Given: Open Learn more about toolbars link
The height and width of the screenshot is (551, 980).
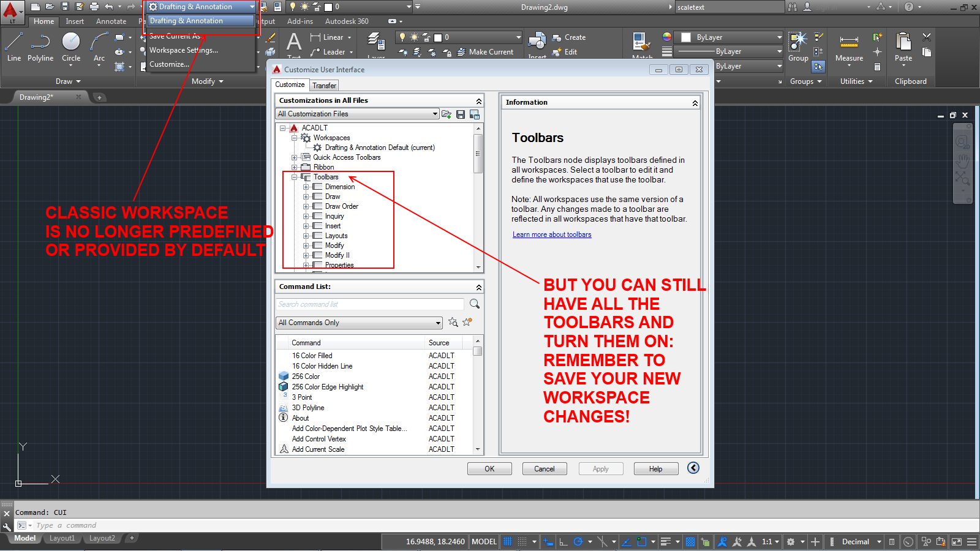Looking at the screenshot, I should [x=552, y=234].
